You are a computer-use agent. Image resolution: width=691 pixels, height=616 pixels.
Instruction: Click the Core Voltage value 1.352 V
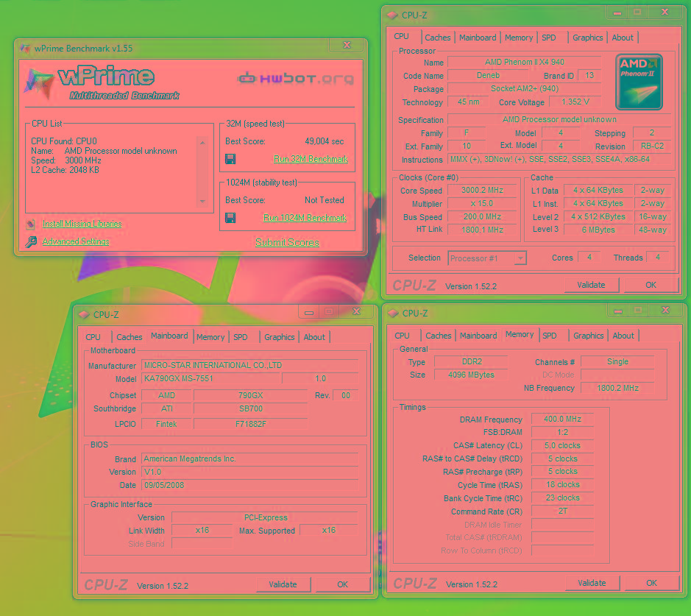tap(575, 102)
